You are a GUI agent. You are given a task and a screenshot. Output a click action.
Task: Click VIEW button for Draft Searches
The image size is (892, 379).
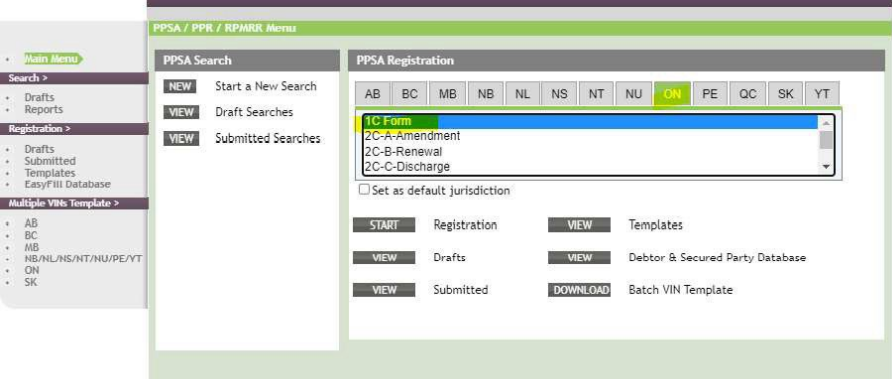coord(181,112)
